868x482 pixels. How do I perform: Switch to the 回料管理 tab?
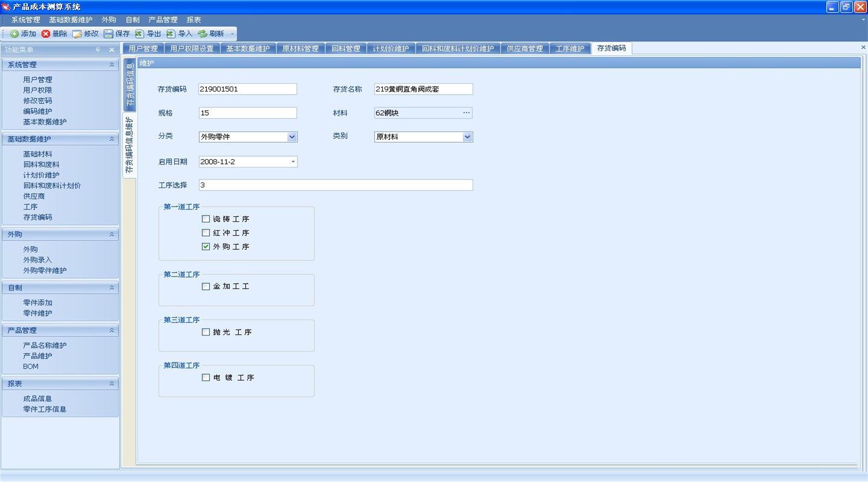tap(345, 49)
